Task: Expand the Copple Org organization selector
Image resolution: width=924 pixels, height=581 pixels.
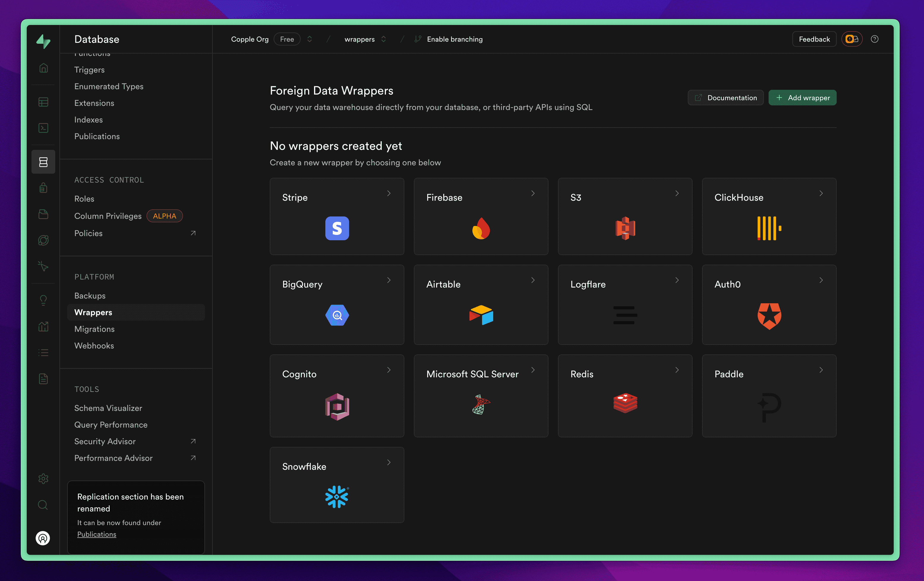Action: (310, 39)
